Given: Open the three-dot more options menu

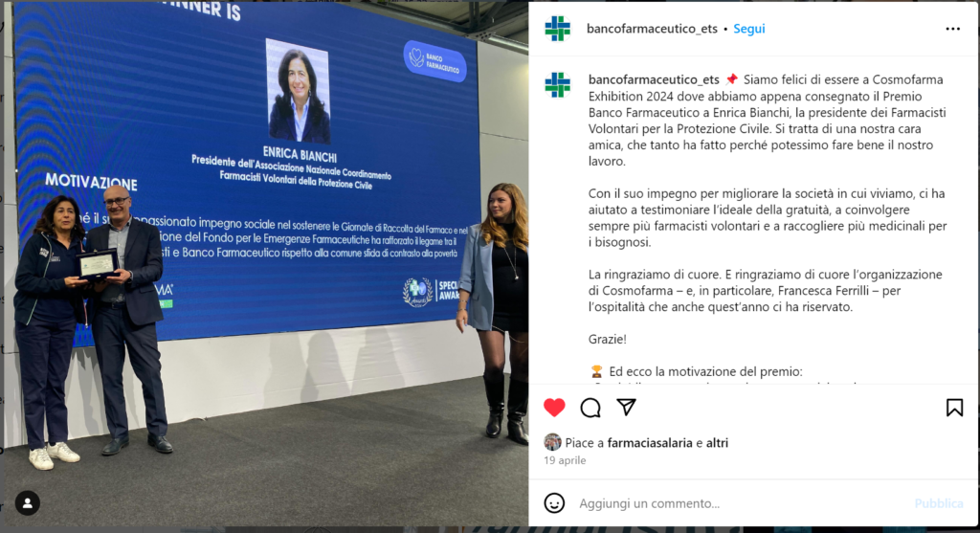Looking at the screenshot, I should click(x=952, y=29).
